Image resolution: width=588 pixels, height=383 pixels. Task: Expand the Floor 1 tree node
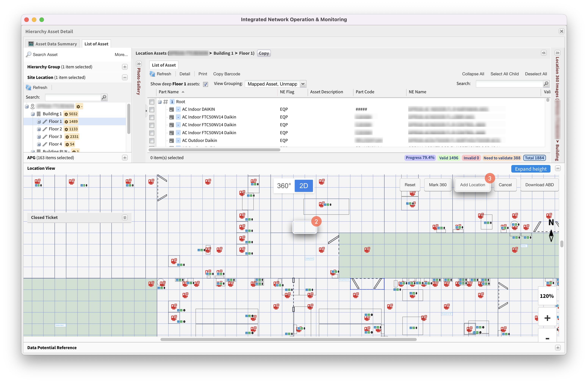click(x=39, y=121)
